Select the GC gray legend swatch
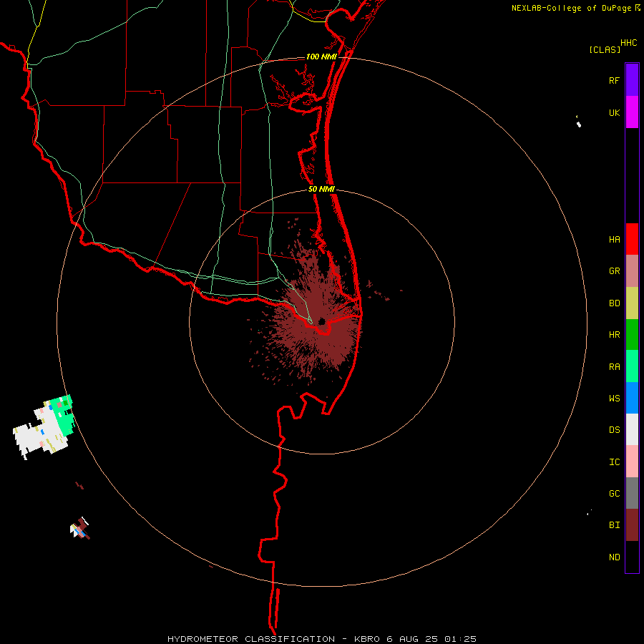644x644 pixels. click(x=632, y=493)
